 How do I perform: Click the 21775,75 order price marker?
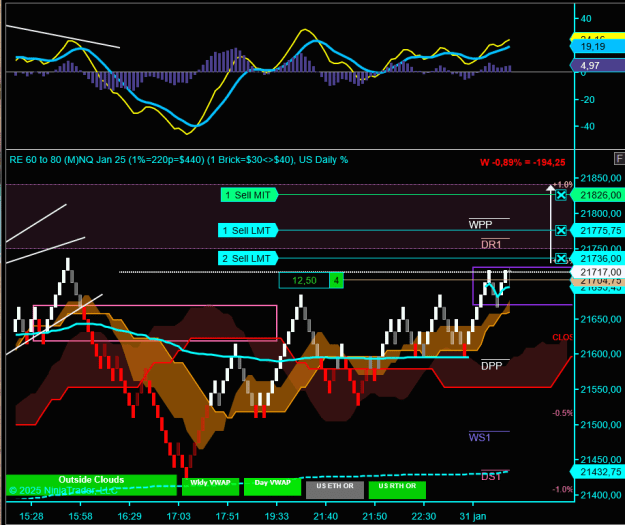point(597,230)
